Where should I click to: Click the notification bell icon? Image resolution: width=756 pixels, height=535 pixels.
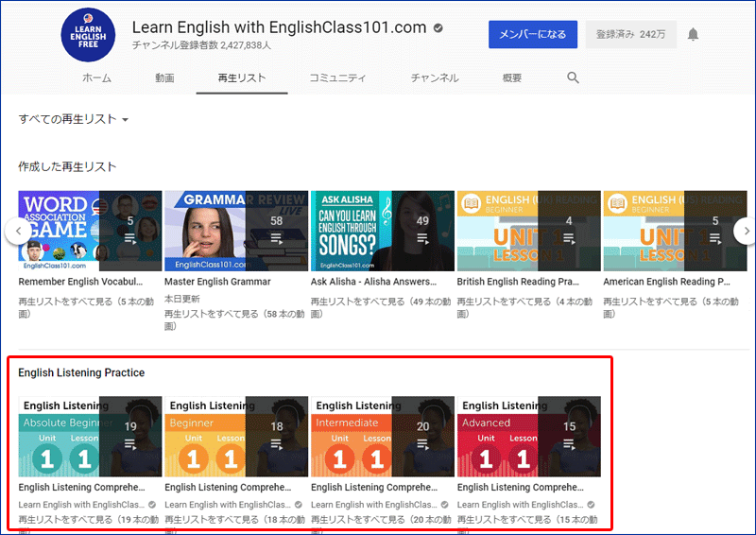693,35
